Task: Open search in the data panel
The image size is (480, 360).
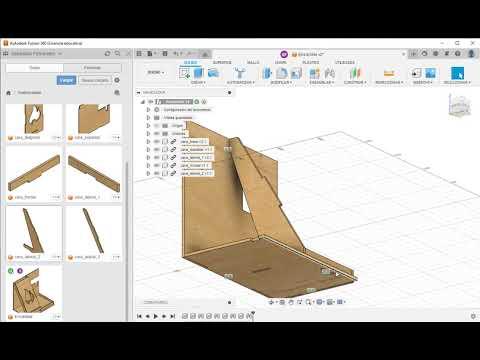Action: click(117, 53)
